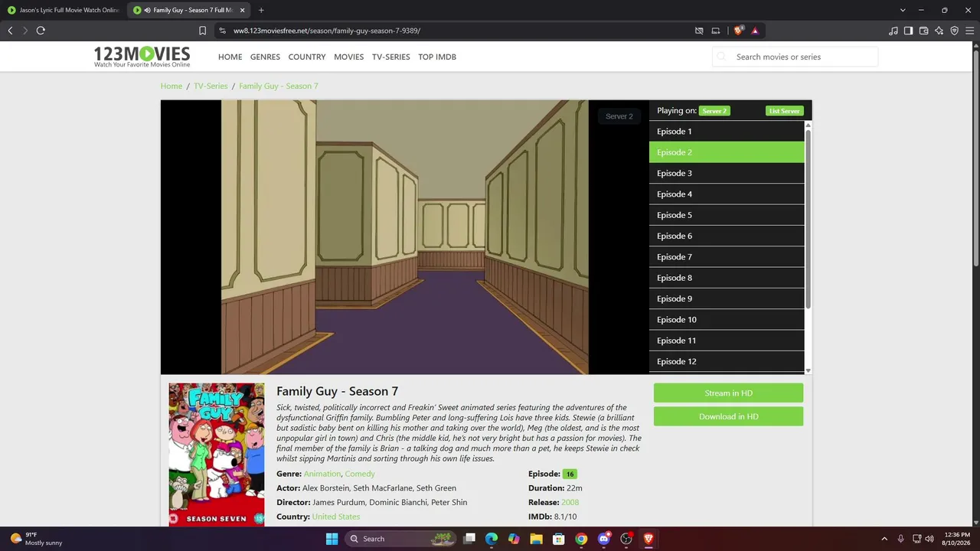Open the Comedy genre link
980x551 pixels.
[x=360, y=474]
